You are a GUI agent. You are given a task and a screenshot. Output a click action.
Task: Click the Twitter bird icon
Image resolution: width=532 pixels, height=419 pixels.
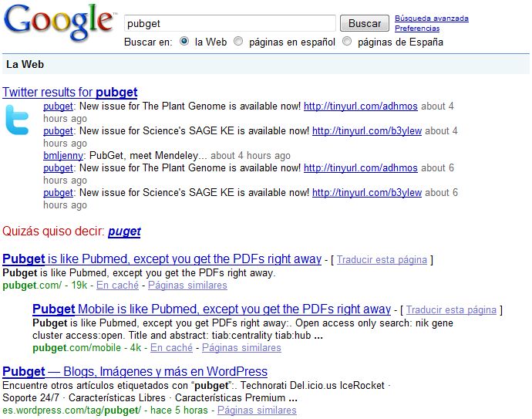click(18, 121)
